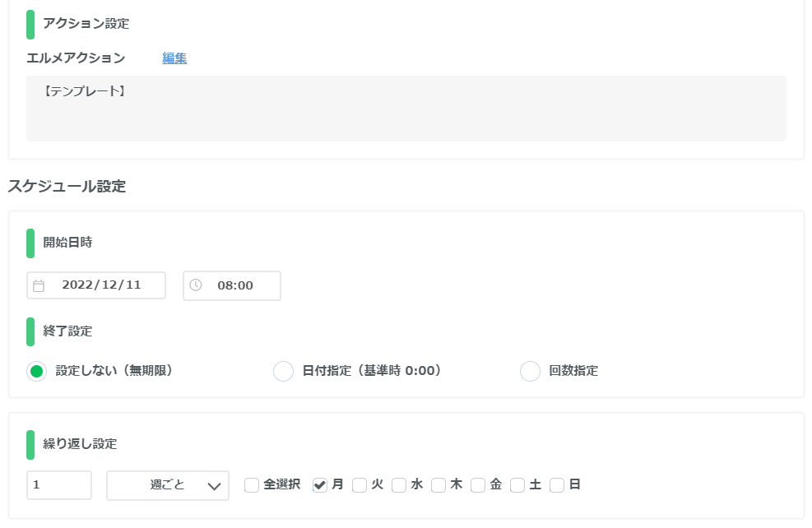Open the 2022/12/11 start date field
The image size is (812, 528).
click(96, 285)
